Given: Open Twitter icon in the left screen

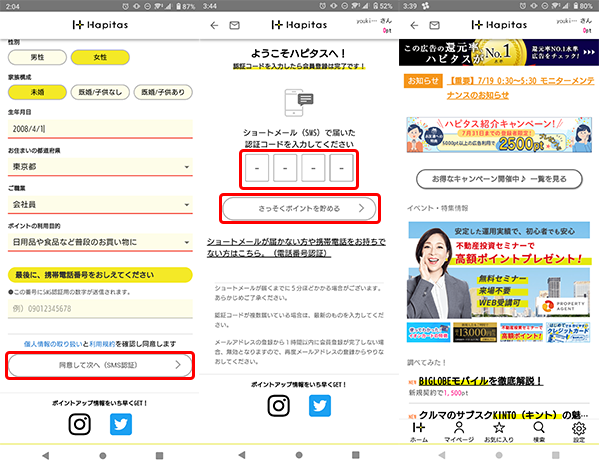Looking at the screenshot, I should pos(121,424).
